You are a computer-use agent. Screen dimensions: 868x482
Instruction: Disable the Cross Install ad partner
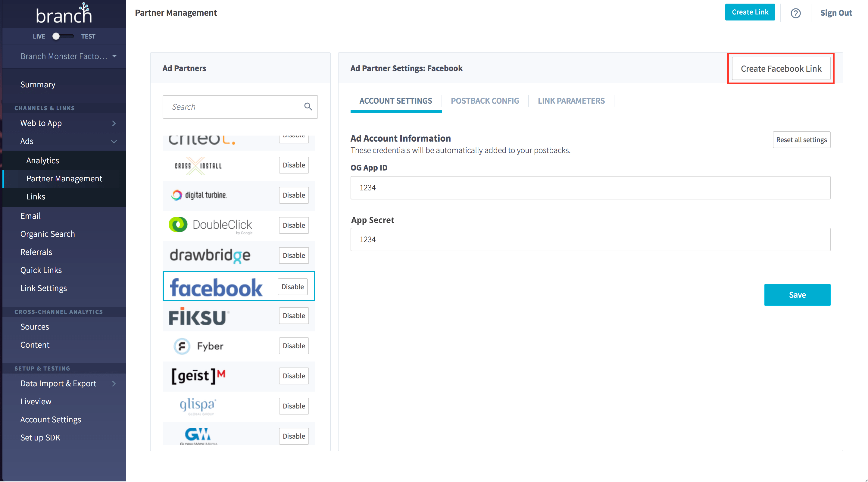[293, 165]
